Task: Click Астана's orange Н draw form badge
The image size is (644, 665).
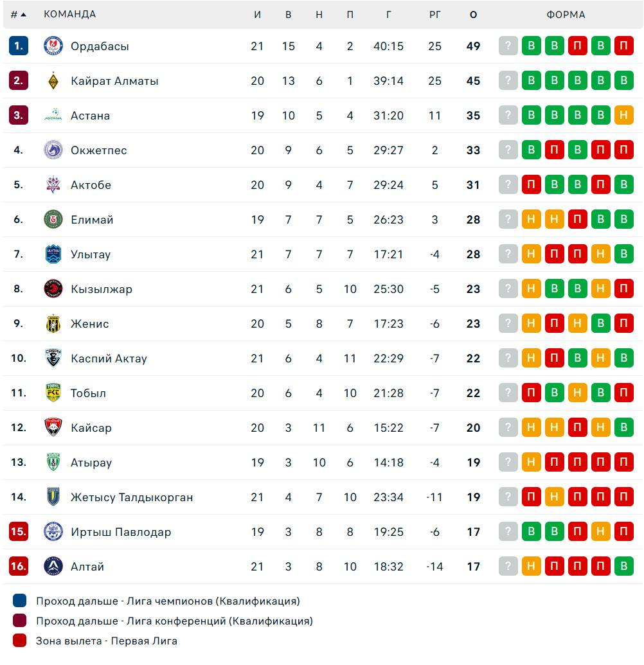Action: [x=623, y=115]
